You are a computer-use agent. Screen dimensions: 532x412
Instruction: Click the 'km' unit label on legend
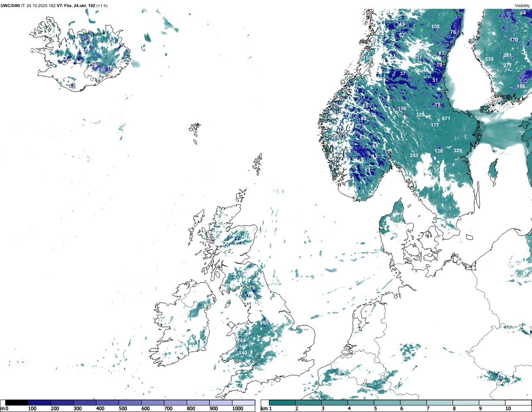point(264,409)
